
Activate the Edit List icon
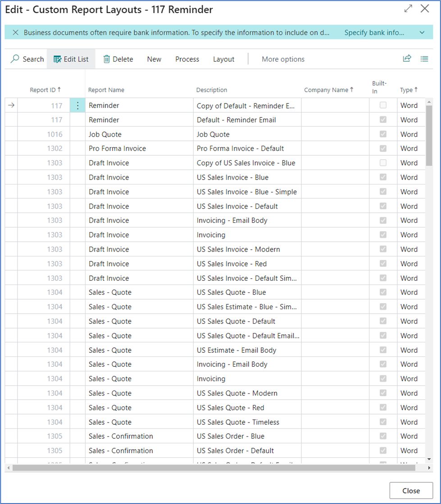click(57, 59)
